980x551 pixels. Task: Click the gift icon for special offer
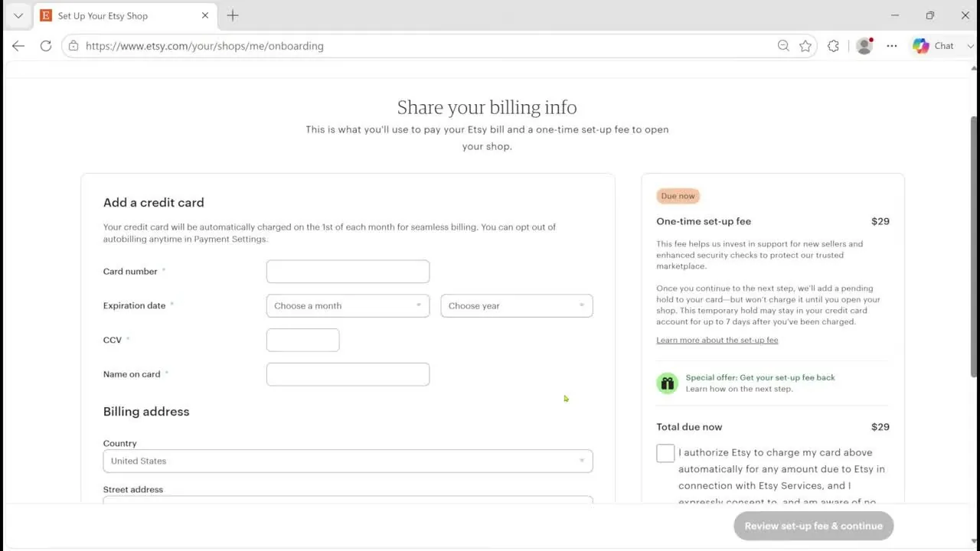[x=667, y=383]
